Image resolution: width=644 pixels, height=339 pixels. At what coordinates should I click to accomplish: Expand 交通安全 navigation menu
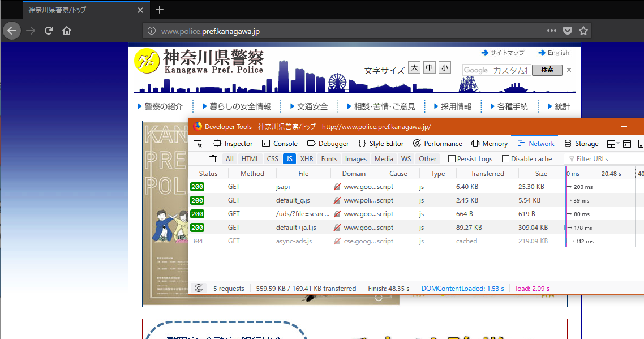coord(309,106)
